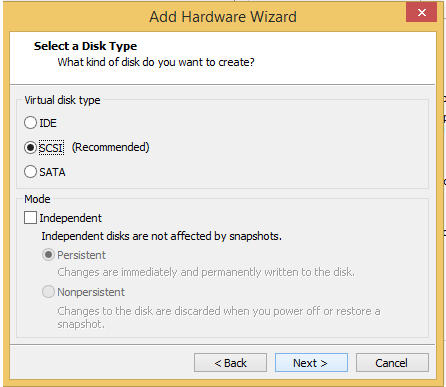Click the Add Hardware Wizard title bar
Screen dimensions: 446x387
click(223, 17)
